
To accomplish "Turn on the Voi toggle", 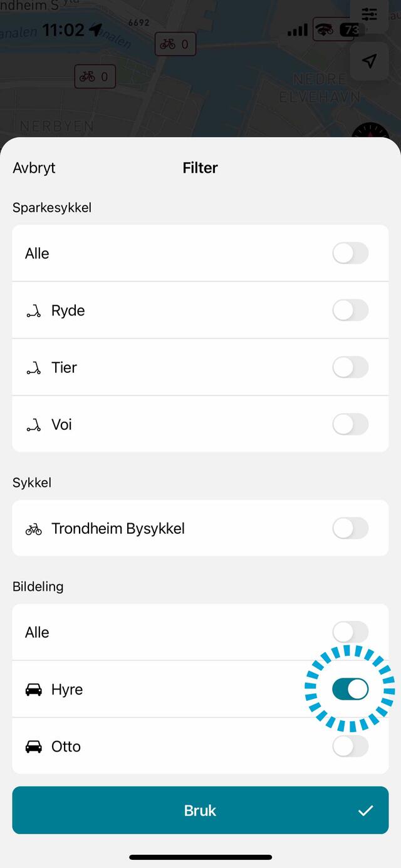I will pos(350,424).
